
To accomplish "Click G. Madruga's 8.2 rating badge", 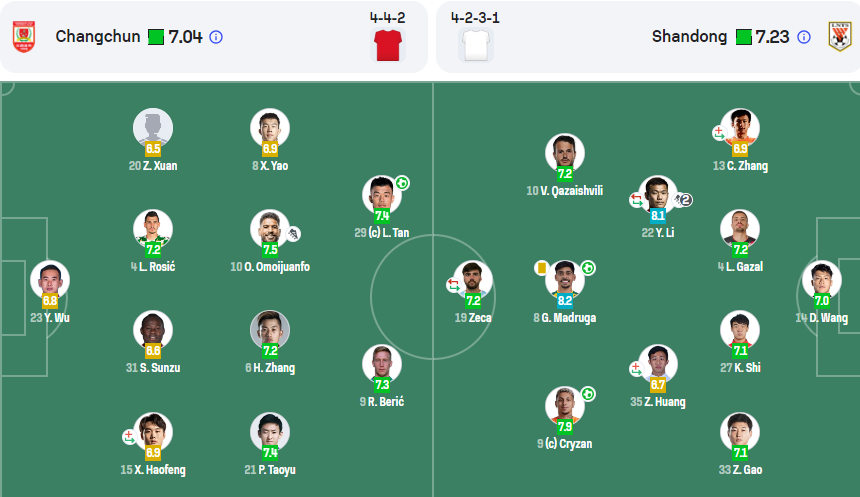I will click(x=565, y=299).
